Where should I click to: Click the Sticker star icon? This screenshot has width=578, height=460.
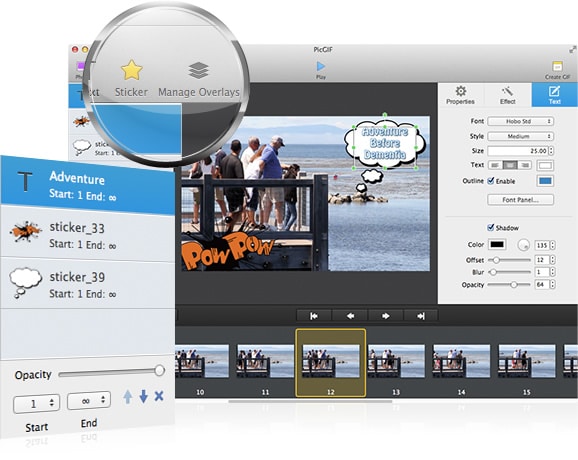coord(132,70)
